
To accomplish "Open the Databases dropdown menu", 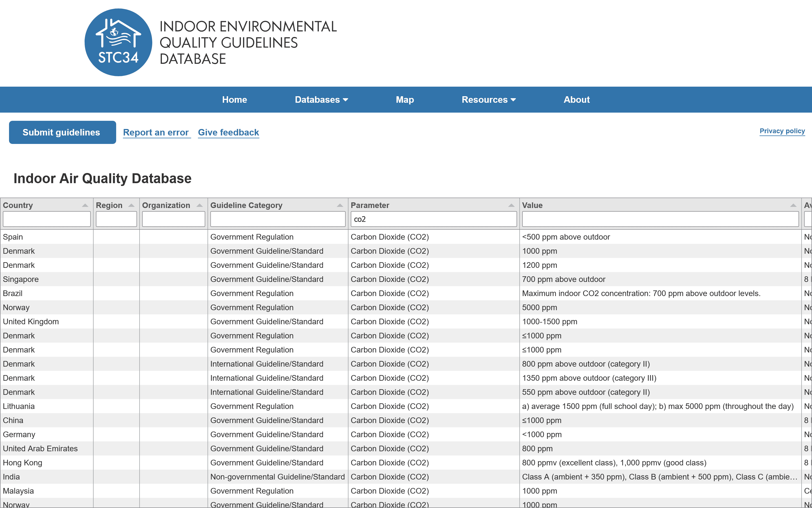I will coord(321,100).
